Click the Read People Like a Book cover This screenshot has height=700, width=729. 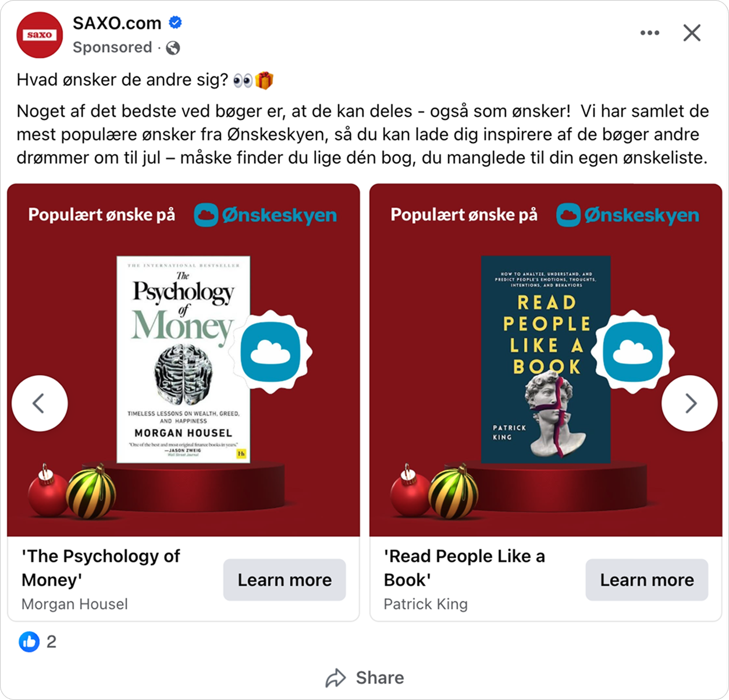coord(546,360)
